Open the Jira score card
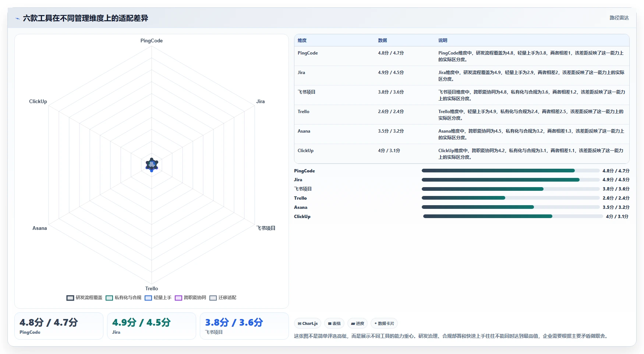The width and height of the screenshot is (644, 354). point(152,326)
